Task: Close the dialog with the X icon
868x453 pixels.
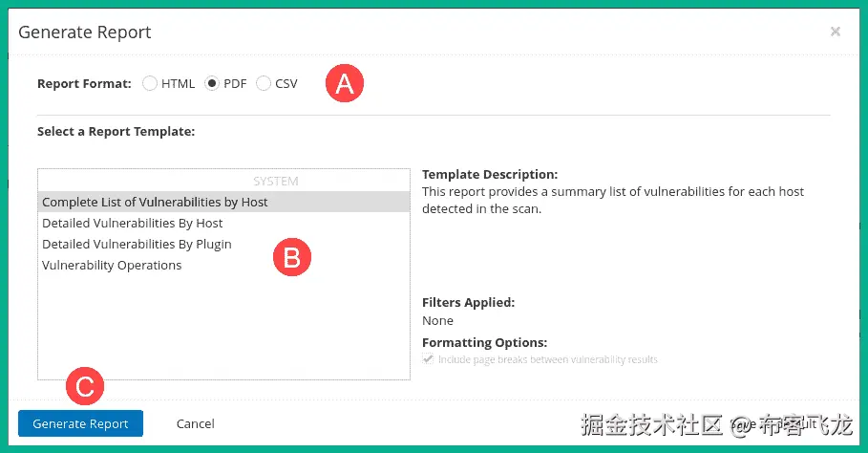Action: (835, 32)
